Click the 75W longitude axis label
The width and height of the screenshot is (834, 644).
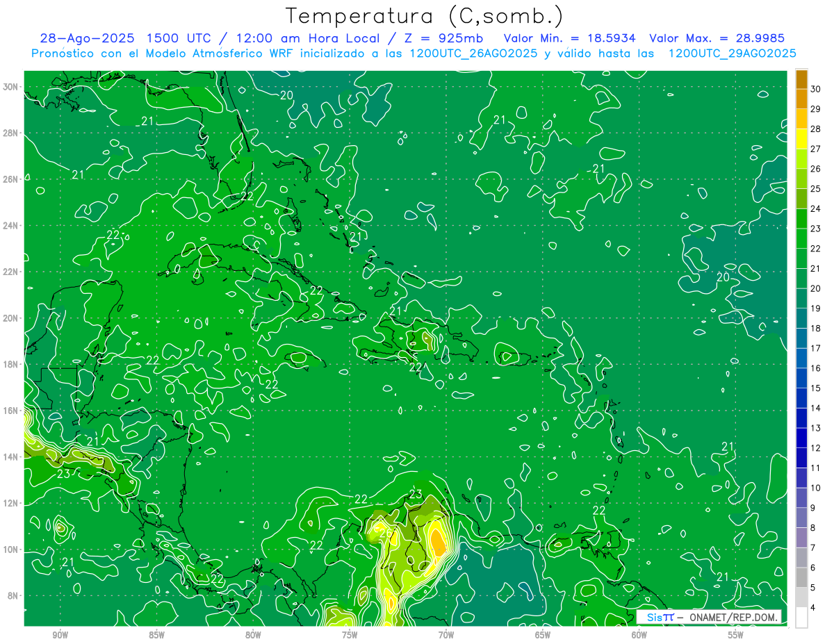[x=350, y=636]
